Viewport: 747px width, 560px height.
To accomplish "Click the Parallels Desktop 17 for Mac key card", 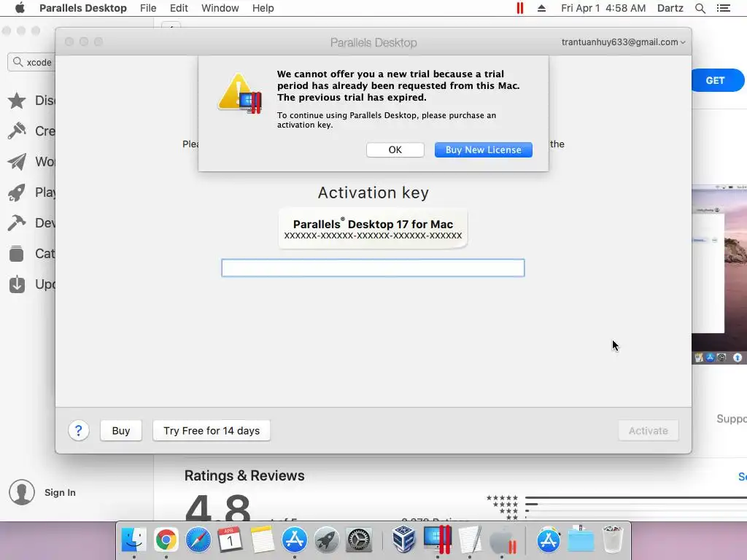I will [373, 228].
